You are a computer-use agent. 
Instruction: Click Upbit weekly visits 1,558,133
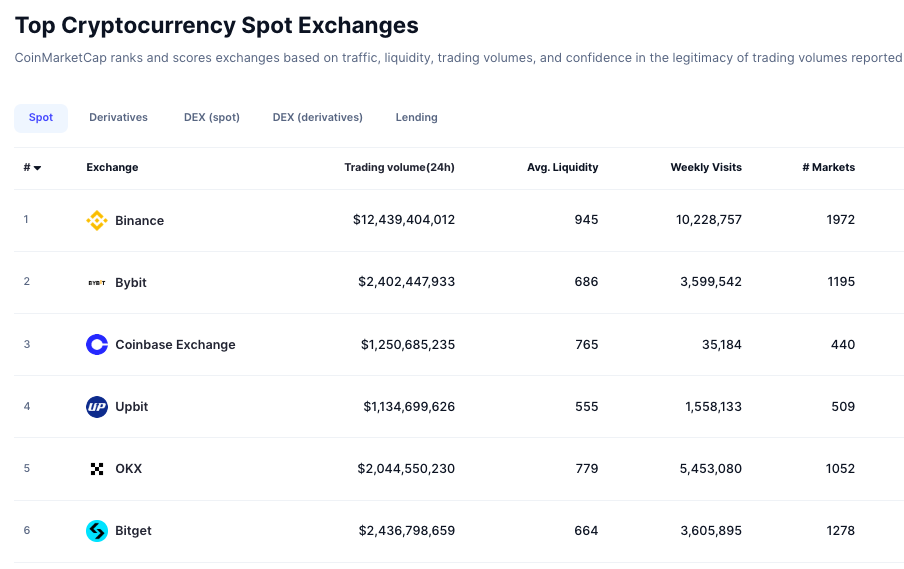713,406
